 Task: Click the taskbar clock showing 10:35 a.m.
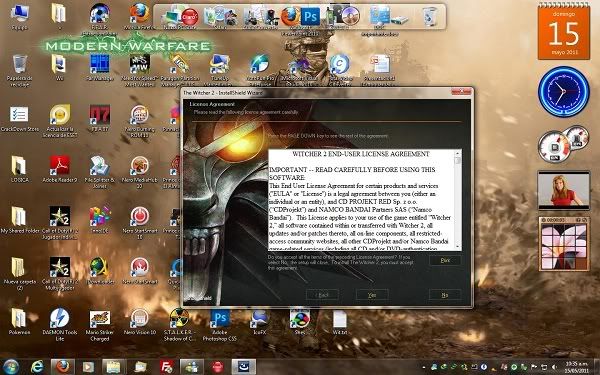[x=577, y=367]
